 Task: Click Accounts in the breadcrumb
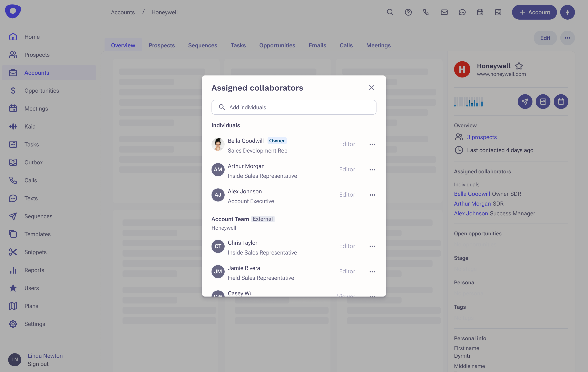(x=123, y=12)
